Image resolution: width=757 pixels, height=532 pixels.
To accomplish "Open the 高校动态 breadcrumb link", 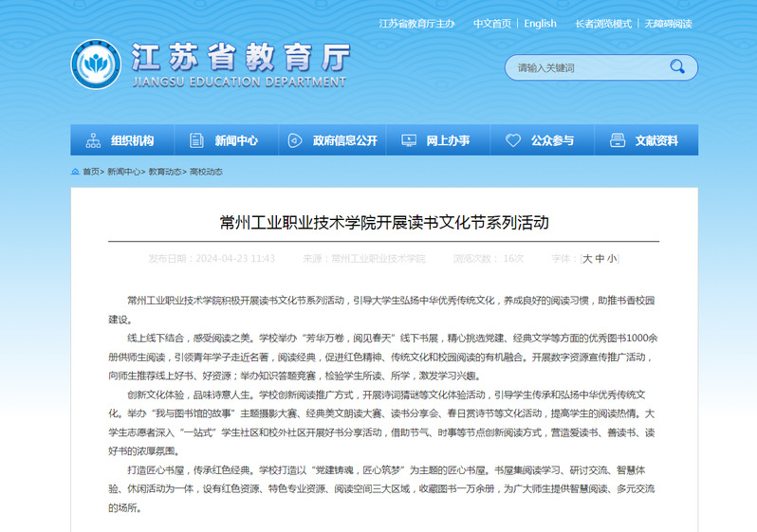I will pyautogui.click(x=206, y=172).
